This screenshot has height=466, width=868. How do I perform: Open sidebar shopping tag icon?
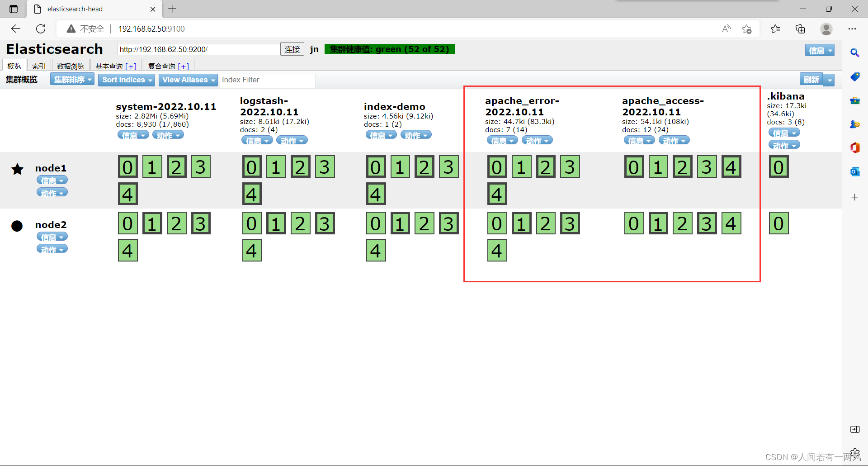855,76
